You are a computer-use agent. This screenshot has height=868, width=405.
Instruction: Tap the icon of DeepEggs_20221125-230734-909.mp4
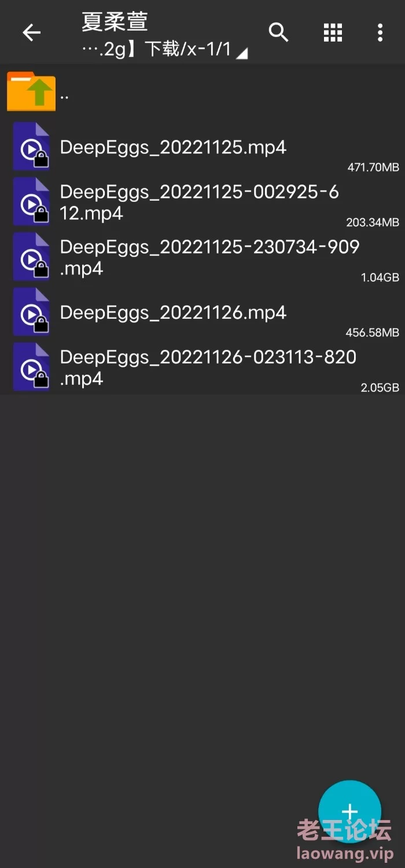coord(31,257)
